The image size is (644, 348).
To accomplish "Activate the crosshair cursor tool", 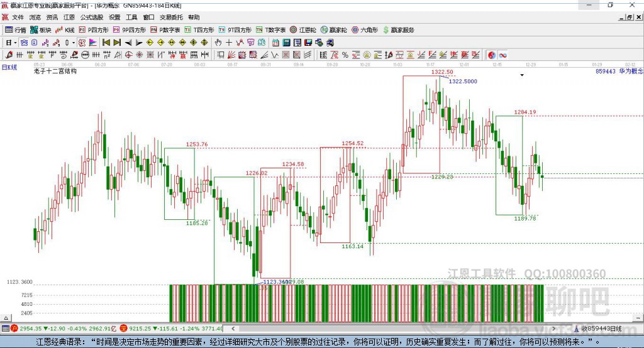I will pyautogui.click(x=229, y=43).
